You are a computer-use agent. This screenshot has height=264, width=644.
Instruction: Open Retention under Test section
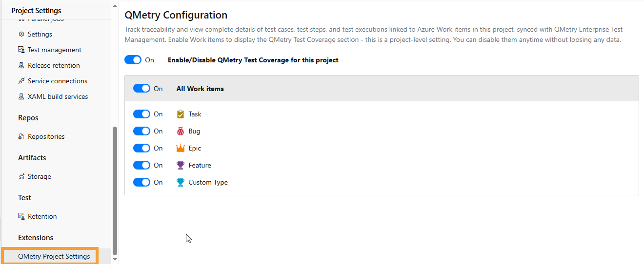[x=42, y=216]
